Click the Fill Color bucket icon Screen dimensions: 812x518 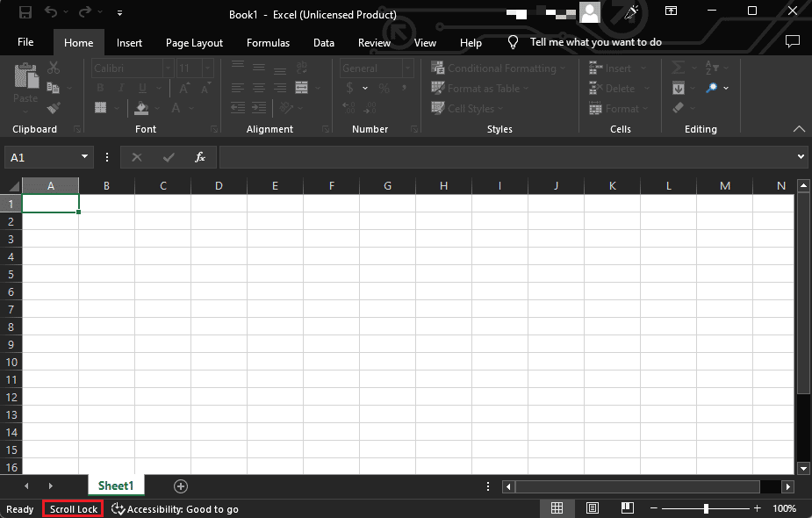coord(140,107)
